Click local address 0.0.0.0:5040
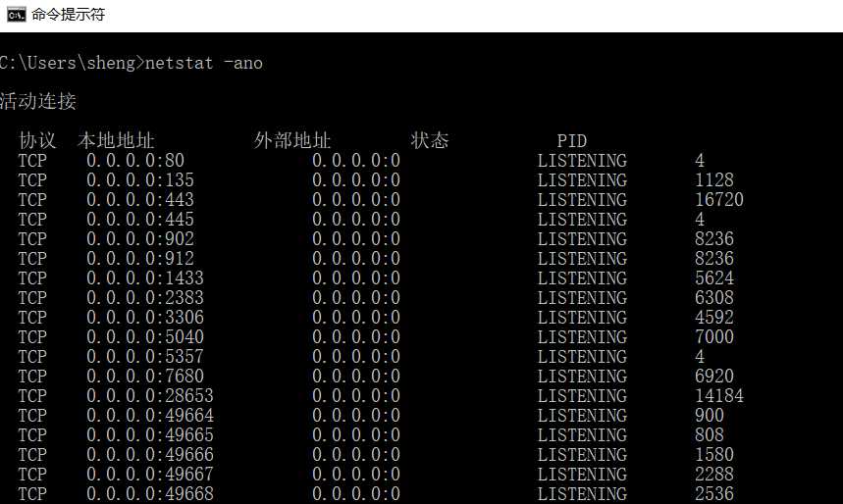 tap(145, 337)
